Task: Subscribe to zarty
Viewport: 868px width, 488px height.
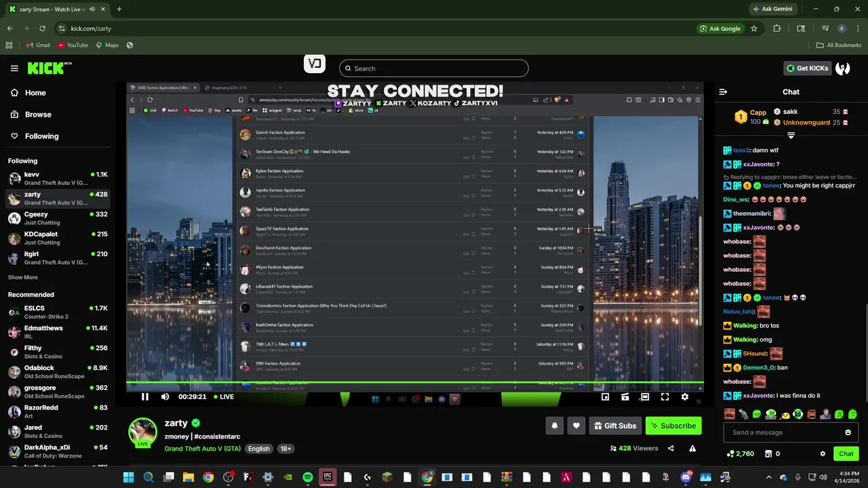Action: coord(673,426)
